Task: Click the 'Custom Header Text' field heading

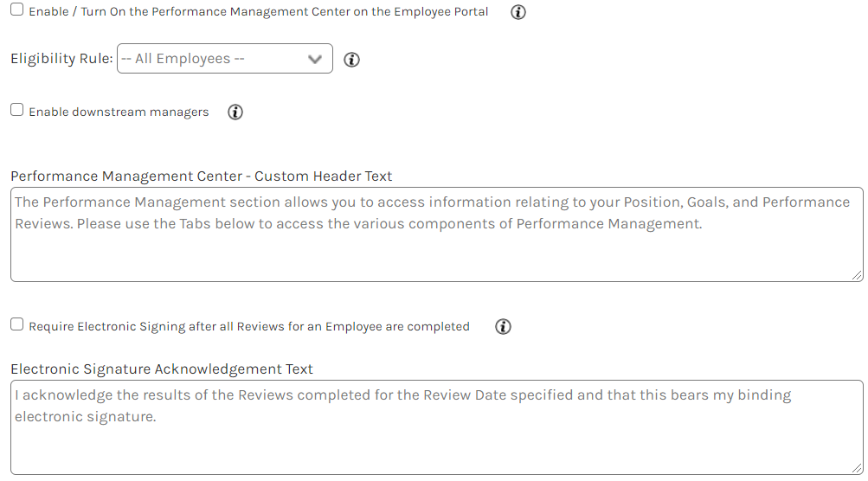Action: pyautogui.click(x=201, y=176)
